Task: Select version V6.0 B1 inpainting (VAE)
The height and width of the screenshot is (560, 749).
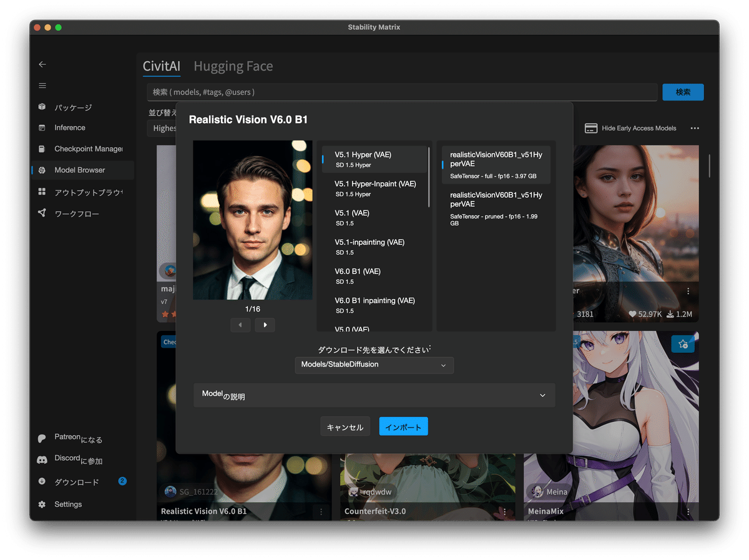Action: pyautogui.click(x=374, y=305)
